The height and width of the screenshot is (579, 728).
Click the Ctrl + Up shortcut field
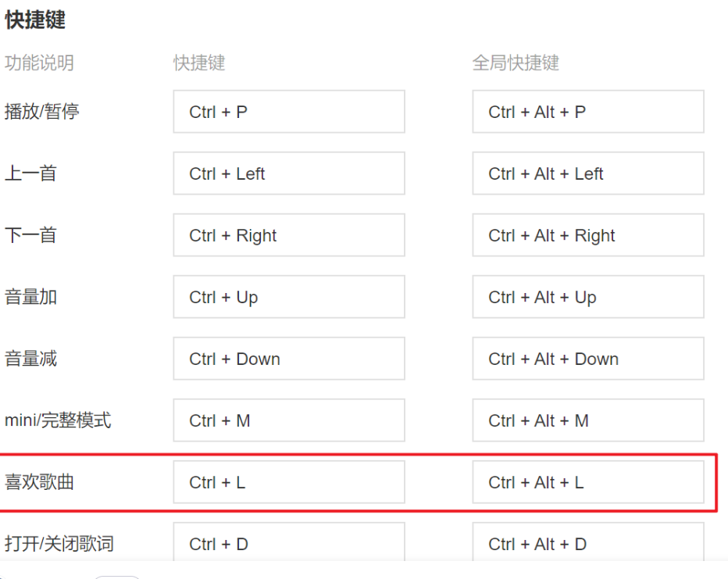(288, 297)
